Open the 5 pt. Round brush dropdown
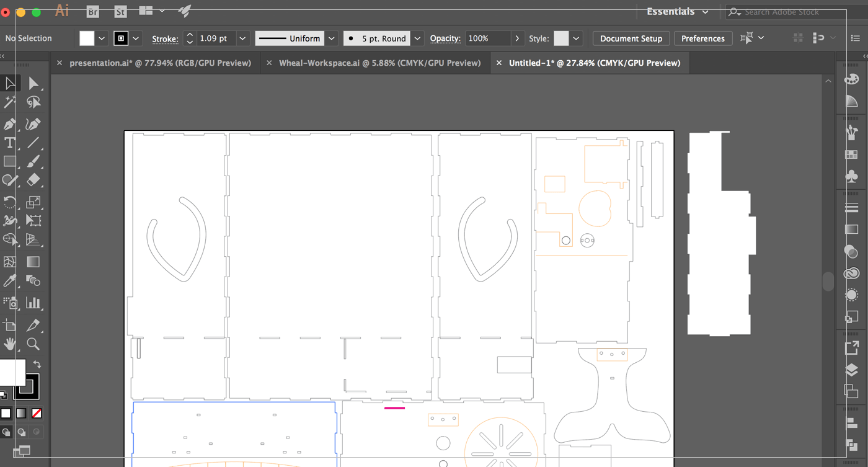This screenshot has width=868, height=467. [x=417, y=38]
